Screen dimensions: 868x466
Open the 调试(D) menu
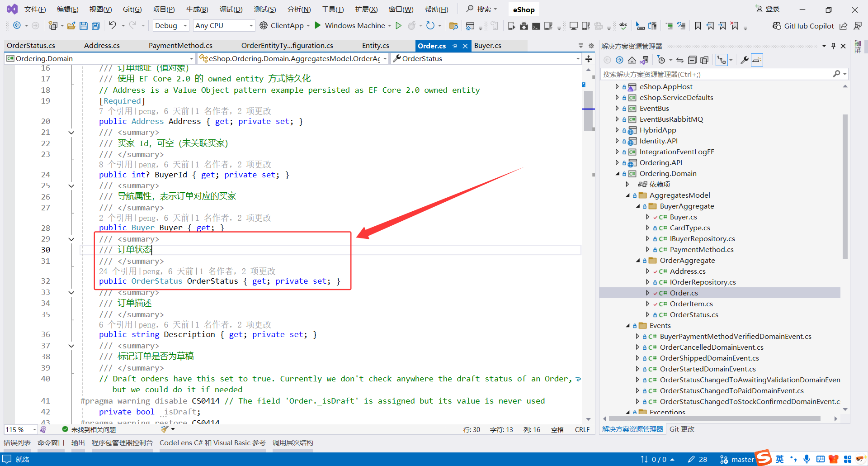(x=231, y=10)
